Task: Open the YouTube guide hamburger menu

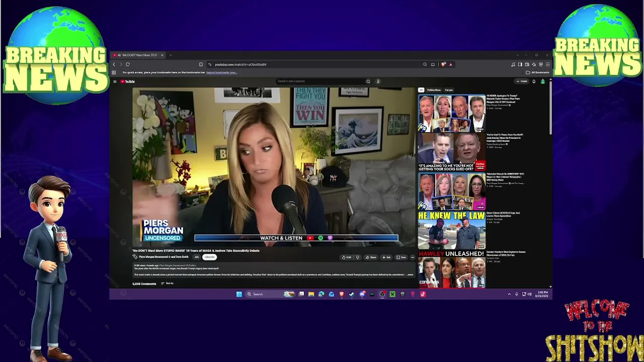Action: 115,81
